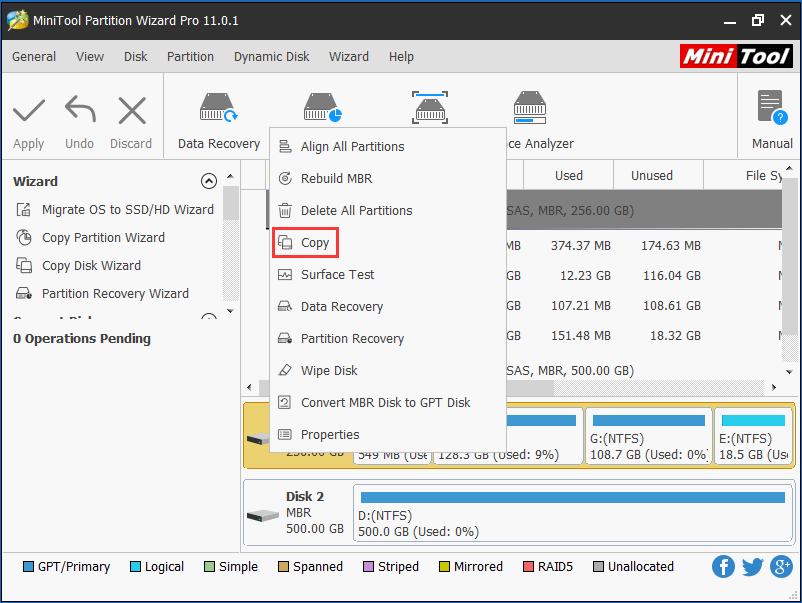The width and height of the screenshot is (802, 603).
Task: Click the 116.04 GB unused value
Action: coord(672,276)
